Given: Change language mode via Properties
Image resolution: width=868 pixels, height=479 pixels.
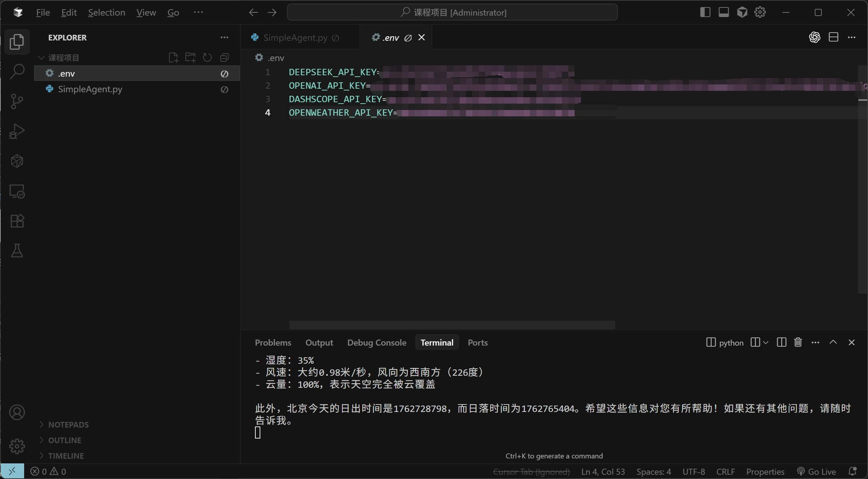Looking at the screenshot, I should [765, 472].
